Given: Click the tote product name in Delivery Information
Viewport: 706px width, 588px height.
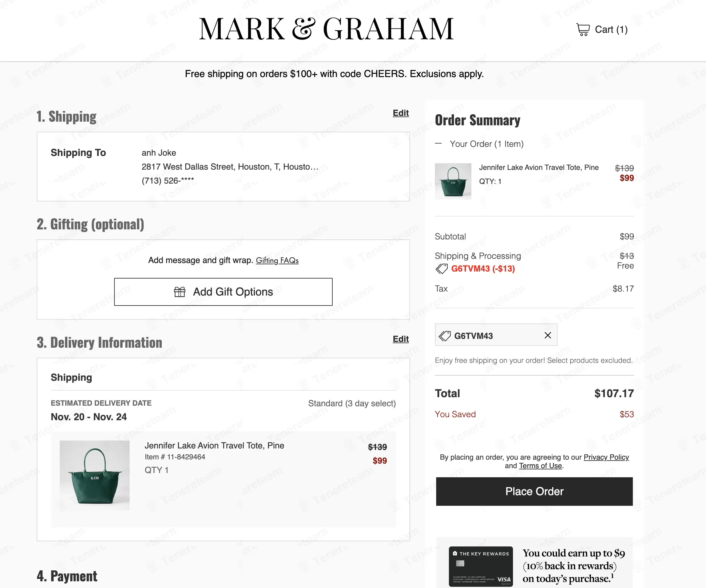Looking at the screenshot, I should pyautogui.click(x=214, y=445).
